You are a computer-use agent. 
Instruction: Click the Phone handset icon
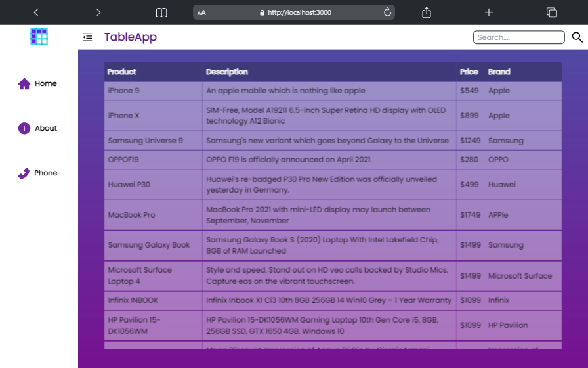pyautogui.click(x=24, y=173)
